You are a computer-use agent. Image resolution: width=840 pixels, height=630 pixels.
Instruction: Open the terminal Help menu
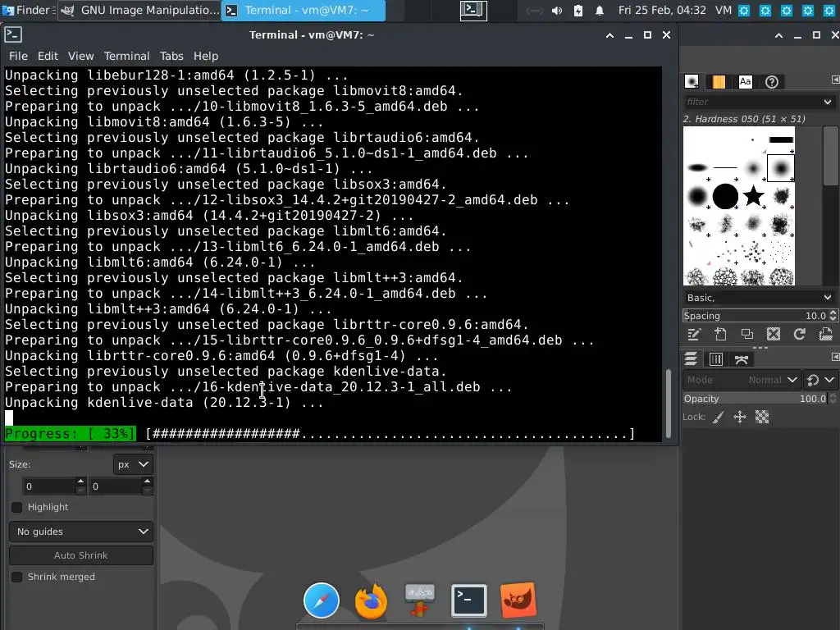point(206,56)
